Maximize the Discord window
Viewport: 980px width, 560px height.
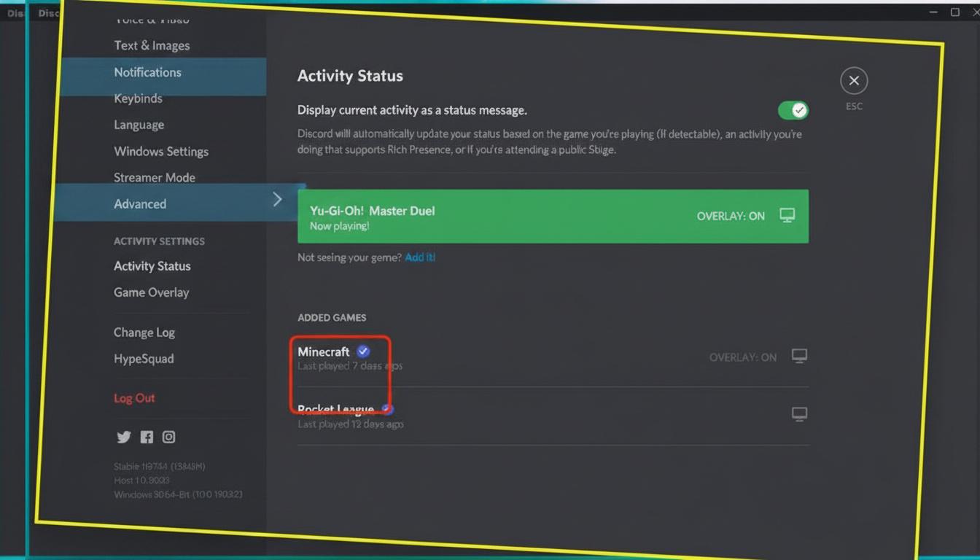[955, 12]
